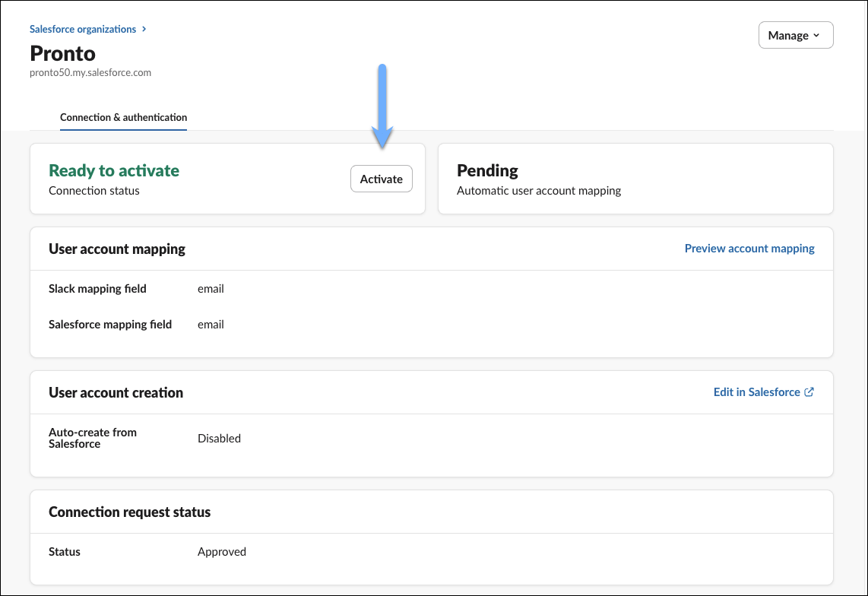Expand options under the Manage button
Image resolution: width=868 pixels, height=596 pixels.
pos(795,35)
